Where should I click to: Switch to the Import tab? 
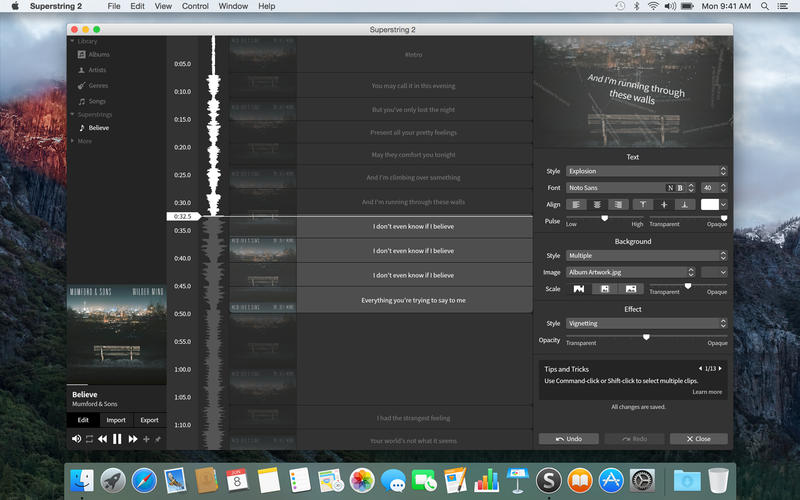pos(116,420)
